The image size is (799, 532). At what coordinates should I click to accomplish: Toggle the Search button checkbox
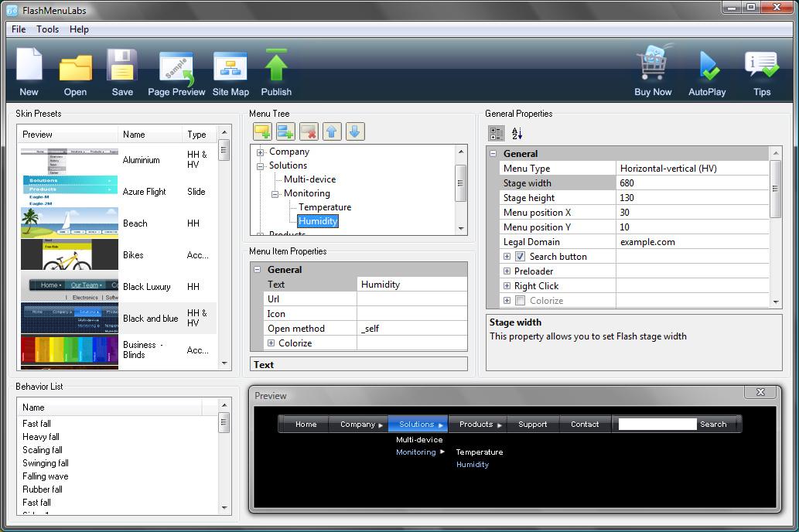[x=521, y=257]
